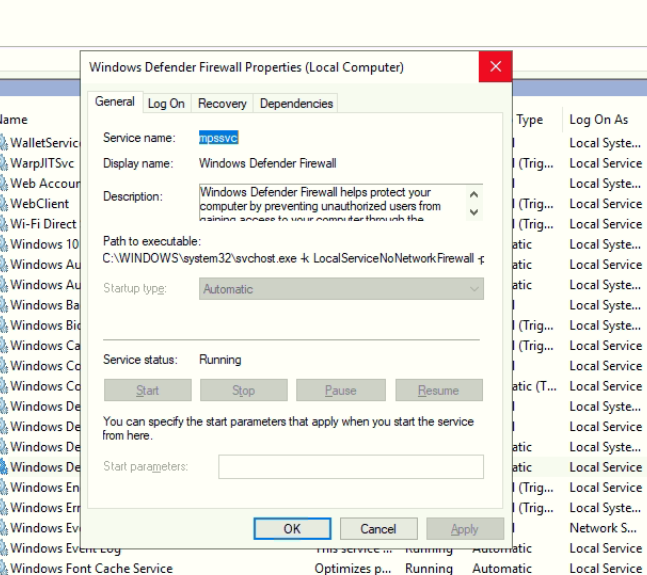
Task: Select the WalletService gear icon
Action: [x=4, y=143]
